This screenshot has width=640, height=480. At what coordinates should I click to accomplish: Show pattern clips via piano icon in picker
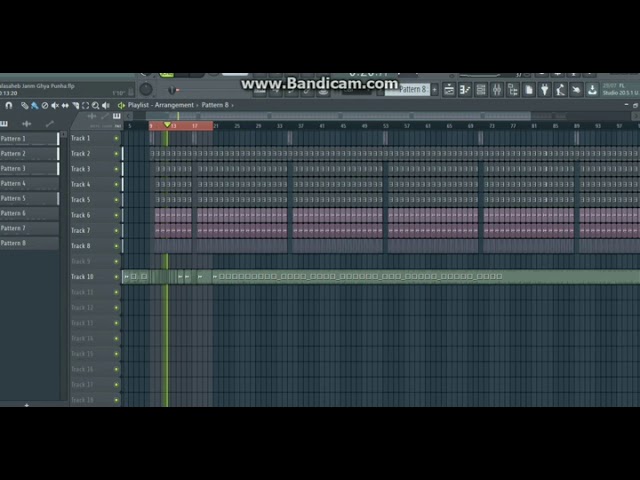[x=4, y=123]
